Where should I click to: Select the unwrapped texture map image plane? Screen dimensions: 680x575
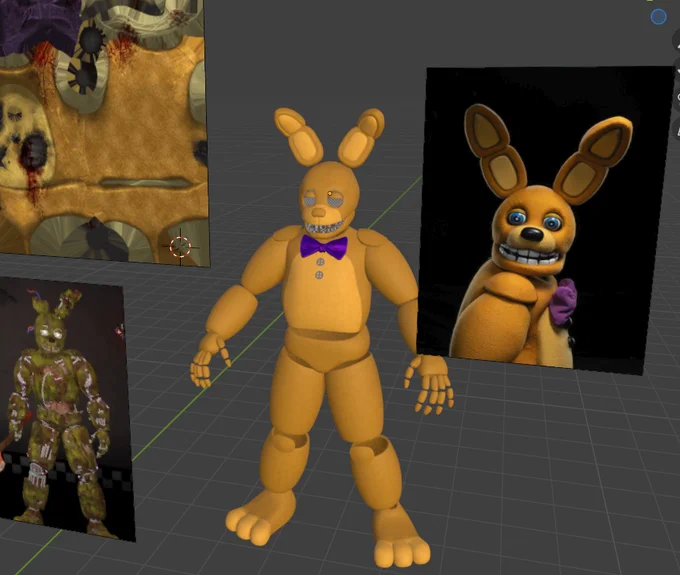coord(104,130)
